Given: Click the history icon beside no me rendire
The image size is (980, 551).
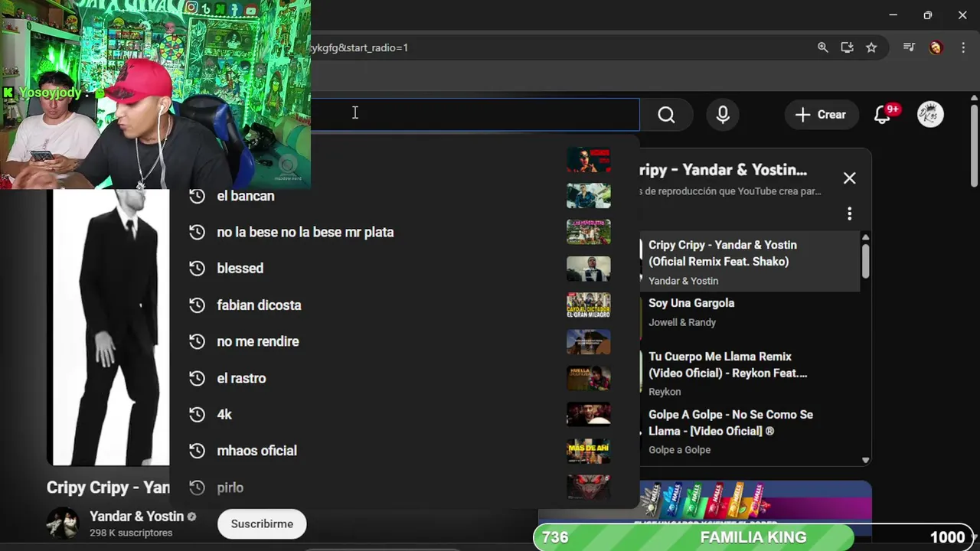Looking at the screenshot, I should pos(197,341).
